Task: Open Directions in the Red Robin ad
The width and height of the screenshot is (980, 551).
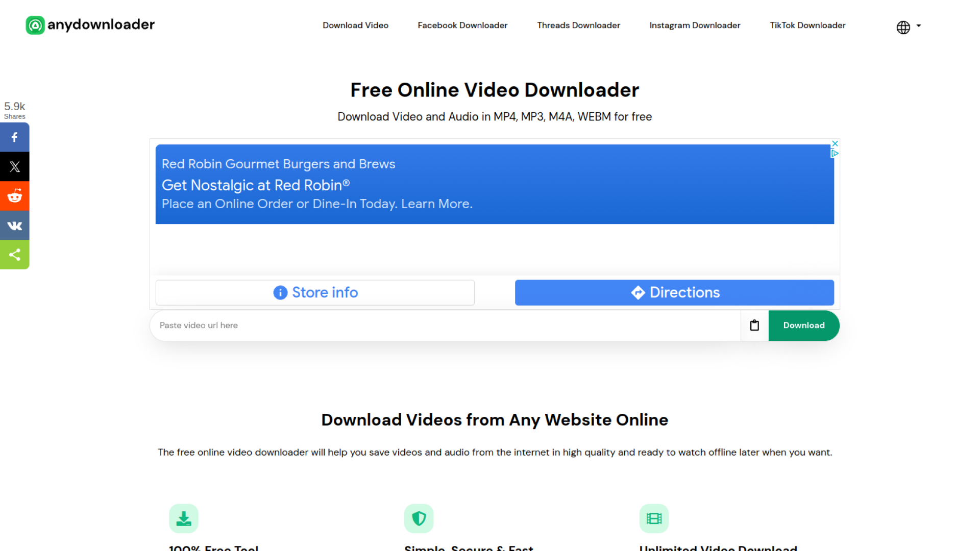Action: coord(674,292)
